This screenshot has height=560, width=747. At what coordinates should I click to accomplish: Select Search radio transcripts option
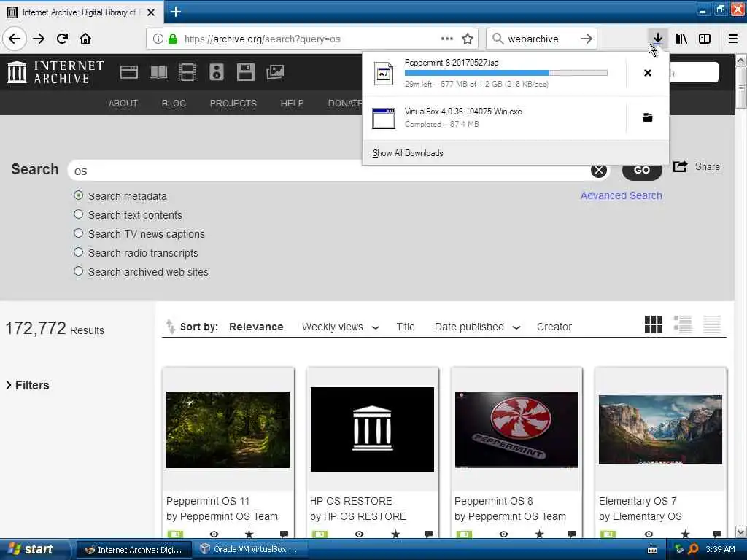tap(79, 252)
